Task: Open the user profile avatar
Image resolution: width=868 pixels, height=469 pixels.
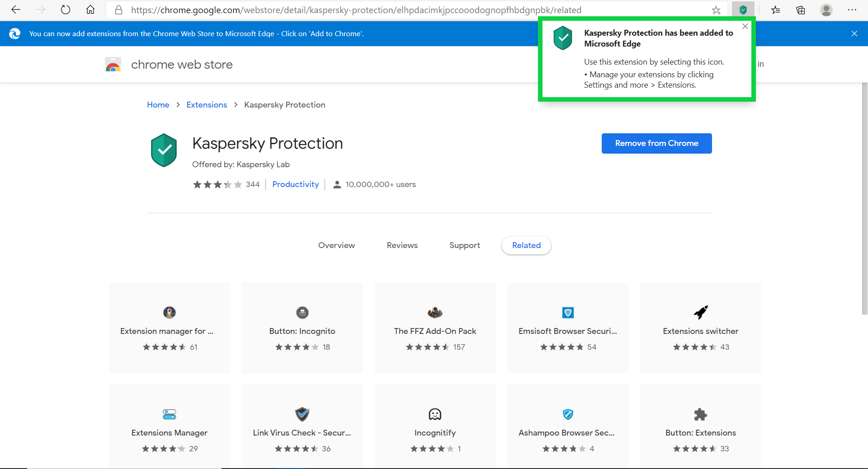Action: (826, 10)
